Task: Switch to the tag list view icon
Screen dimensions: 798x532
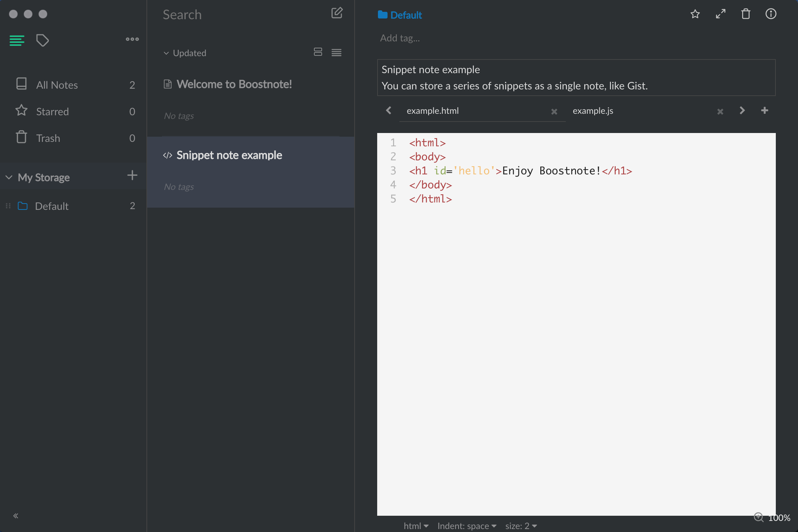Action: [x=43, y=40]
